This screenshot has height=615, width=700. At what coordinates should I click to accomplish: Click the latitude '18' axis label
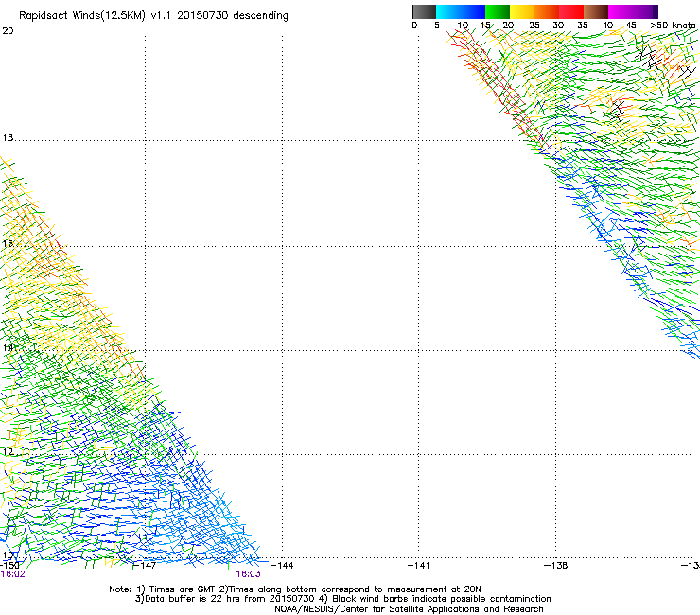(8, 138)
